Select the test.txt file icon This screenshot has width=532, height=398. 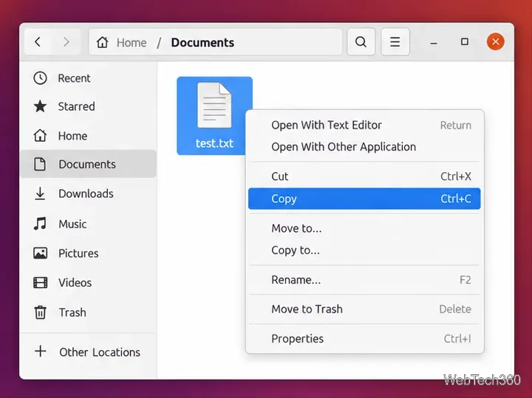click(x=214, y=106)
